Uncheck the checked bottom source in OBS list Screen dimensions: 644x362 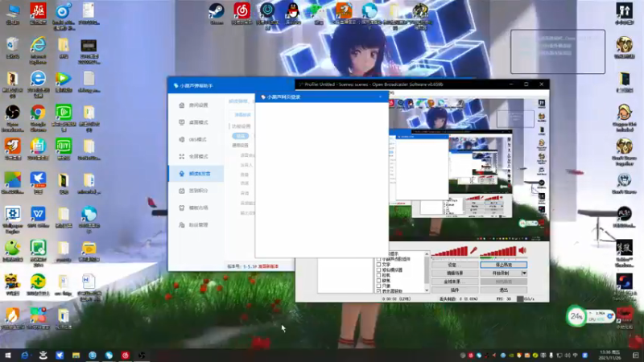click(x=378, y=291)
